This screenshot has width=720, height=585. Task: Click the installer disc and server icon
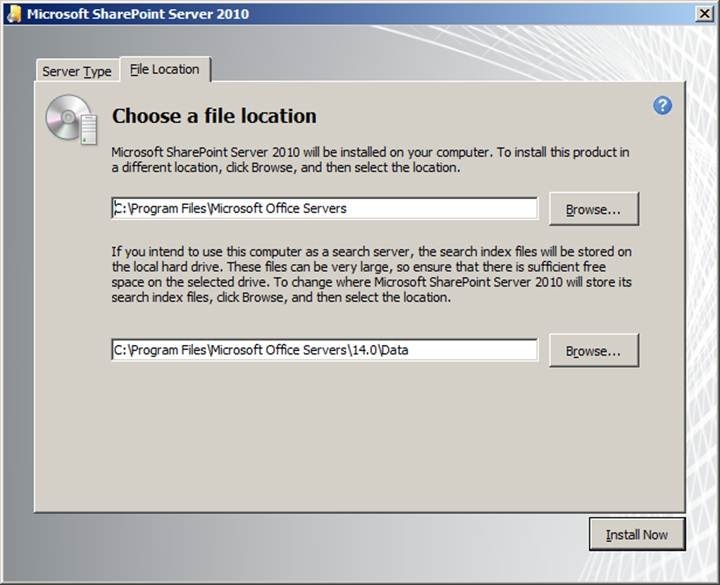[x=71, y=119]
